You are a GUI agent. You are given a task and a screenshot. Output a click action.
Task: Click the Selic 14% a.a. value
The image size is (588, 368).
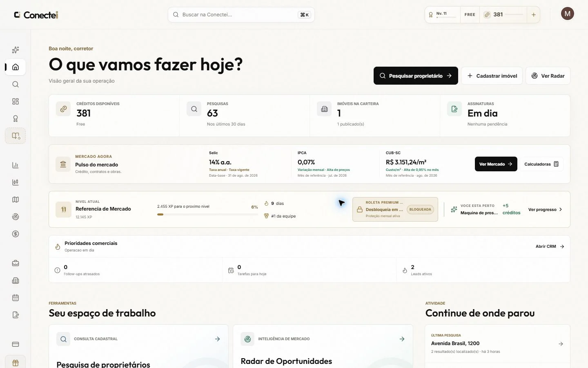[x=220, y=162]
